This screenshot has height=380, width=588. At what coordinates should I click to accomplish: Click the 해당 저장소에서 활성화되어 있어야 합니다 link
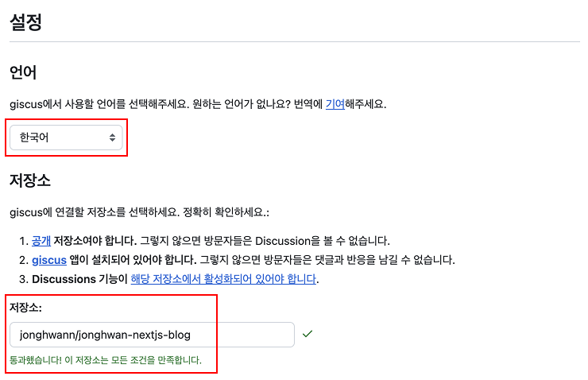pyautogui.click(x=223, y=278)
